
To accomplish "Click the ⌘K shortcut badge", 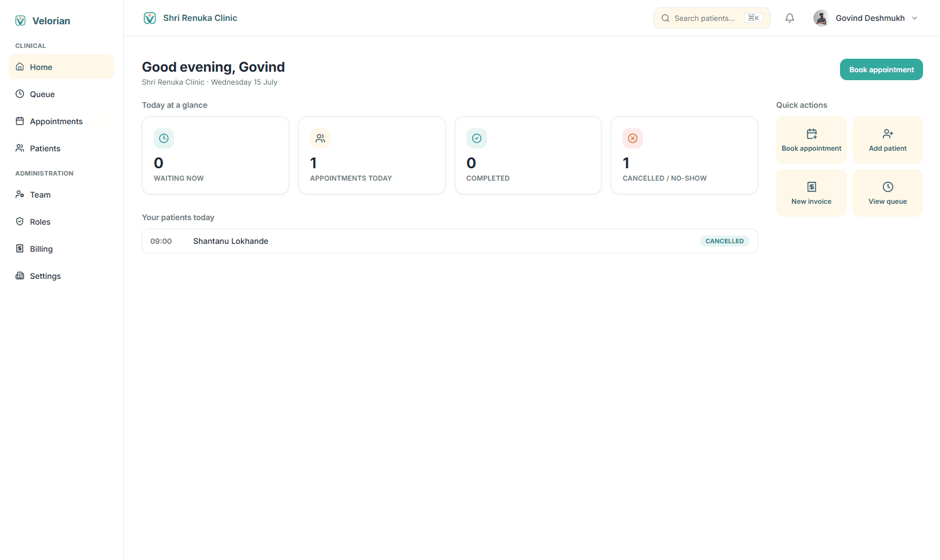I will [x=754, y=18].
